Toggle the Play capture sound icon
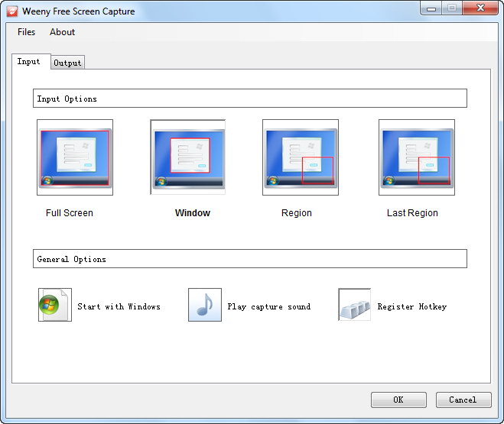This screenshot has width=504, height=424. [x=204, y=306]
